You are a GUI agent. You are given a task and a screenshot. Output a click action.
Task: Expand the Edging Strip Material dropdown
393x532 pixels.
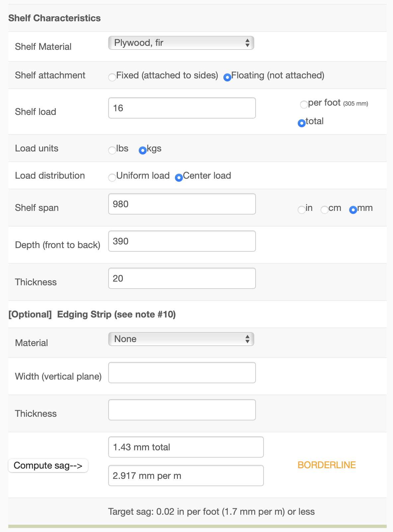pyautogui.click(x=181, y=339)
